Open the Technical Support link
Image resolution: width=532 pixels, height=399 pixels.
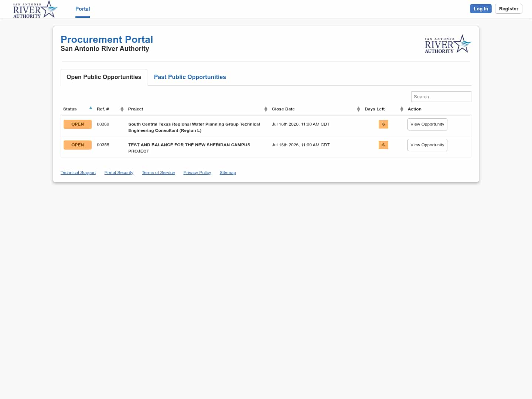pos(78,173)
